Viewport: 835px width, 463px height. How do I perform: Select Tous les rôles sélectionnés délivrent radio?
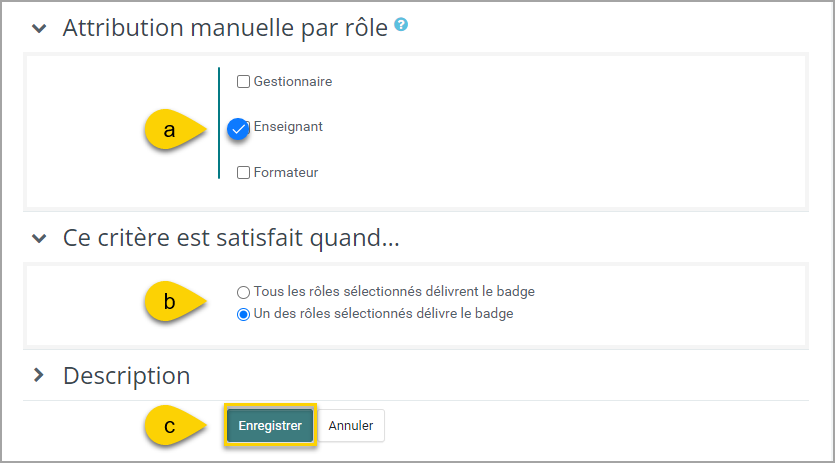pyautogui.click(x=243, y=292)
